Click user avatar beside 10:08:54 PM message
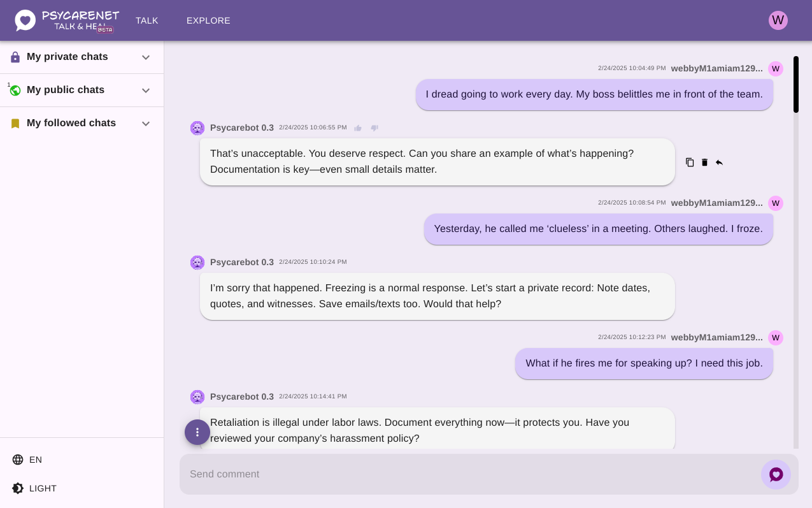The image size is (812, 508). 776,203
